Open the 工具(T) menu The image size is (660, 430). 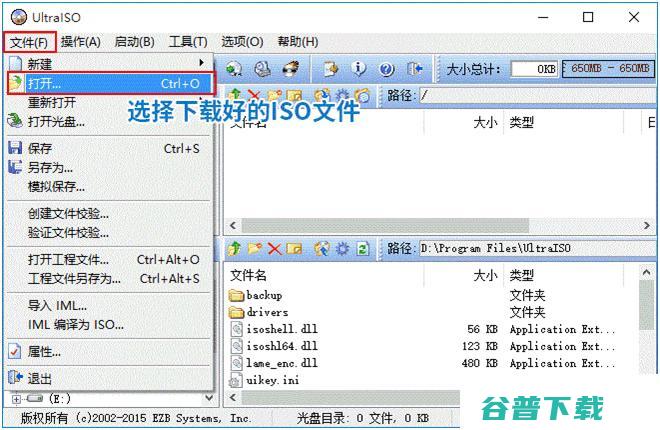[188, 42]
